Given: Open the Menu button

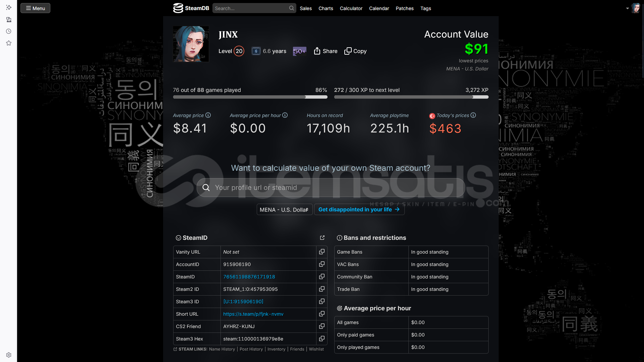Looking at the screenshot, I should (x=35, y=8).
